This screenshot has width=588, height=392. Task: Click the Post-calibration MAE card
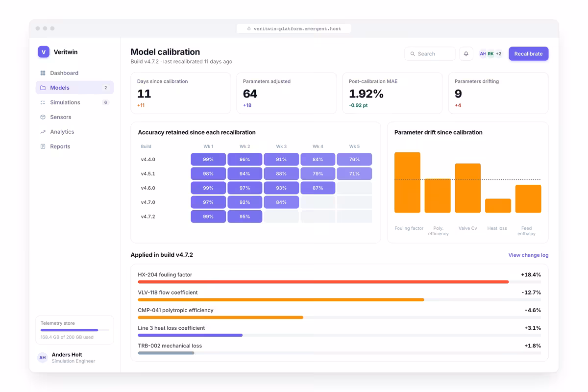tap(392, 93)
